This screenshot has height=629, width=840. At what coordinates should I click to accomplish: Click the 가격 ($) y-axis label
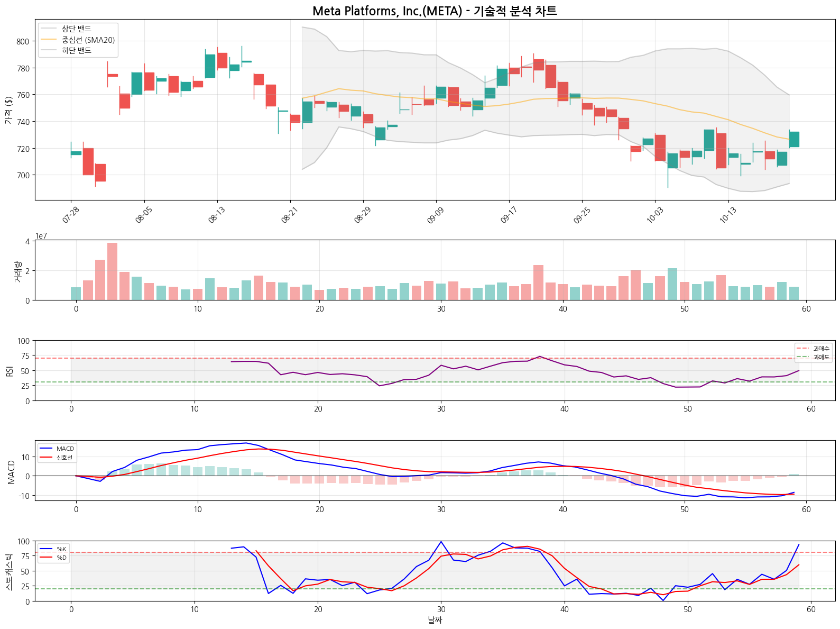pyautogui.click(x=8, y=110)
